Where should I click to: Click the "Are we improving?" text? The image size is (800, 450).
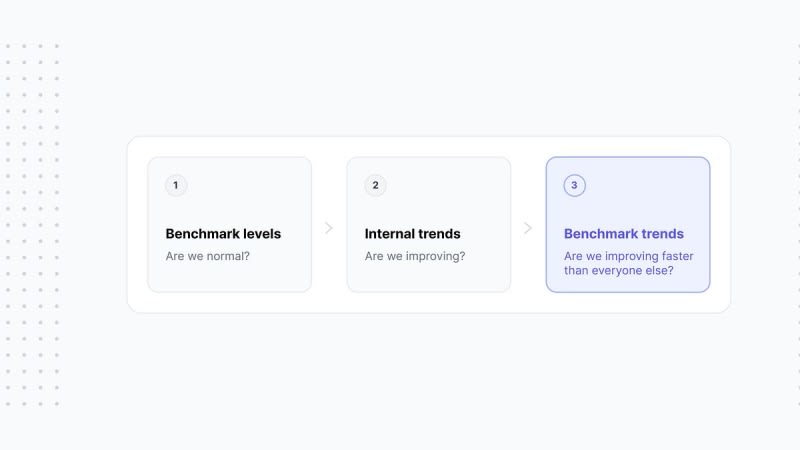tap(415, 256)
